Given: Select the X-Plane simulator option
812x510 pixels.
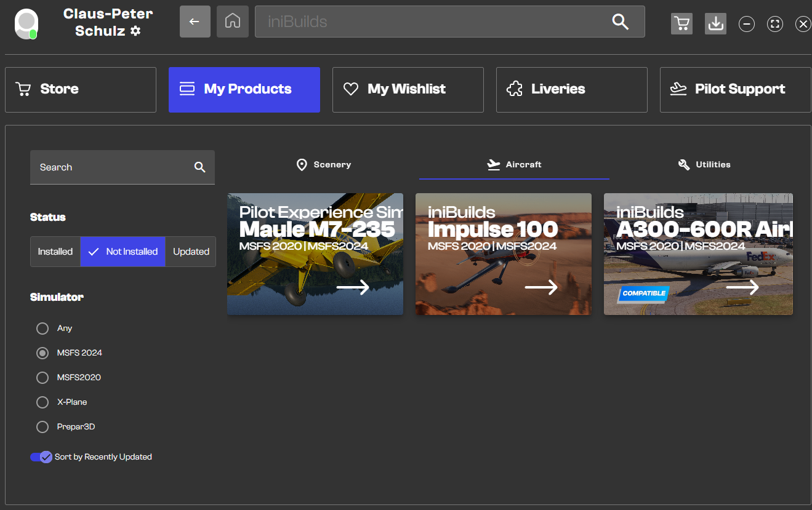Looking at the screenshot, I should pos(42,402).
